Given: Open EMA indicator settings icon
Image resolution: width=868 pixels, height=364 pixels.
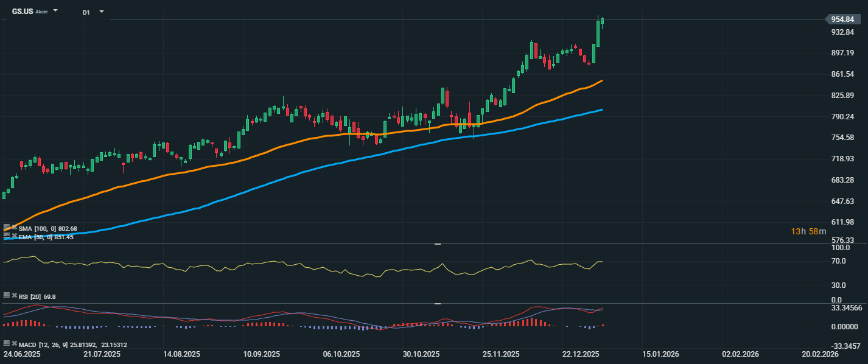Looking at the screenshot, I should (x=7, y=236).
